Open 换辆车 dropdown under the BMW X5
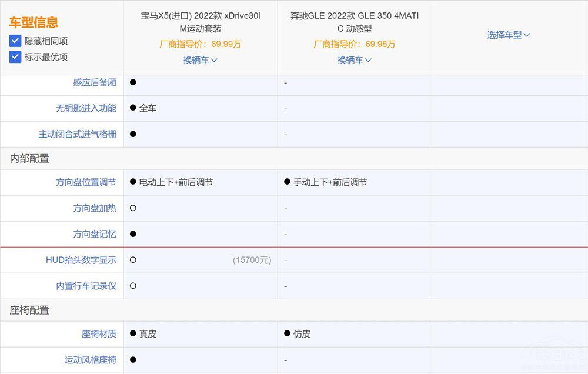 click(x=200, y=60)
